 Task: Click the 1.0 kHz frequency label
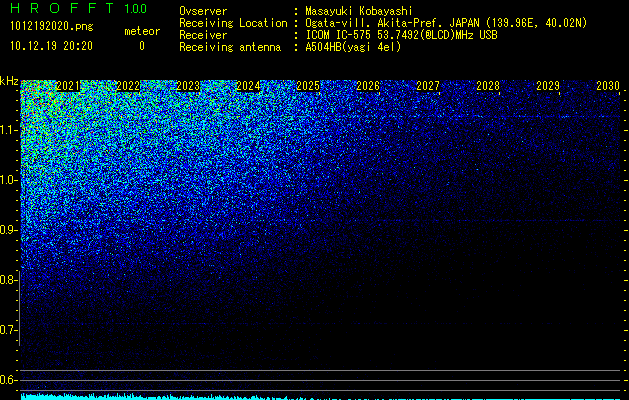pyautogui.click(x=9, y=180)
